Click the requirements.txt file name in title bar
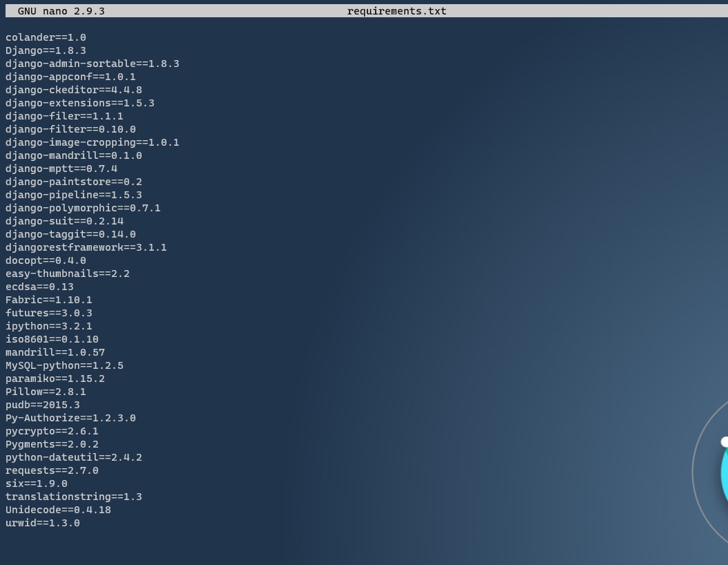The height and width of the screenshot is (565, 728). tap(396, 11)
